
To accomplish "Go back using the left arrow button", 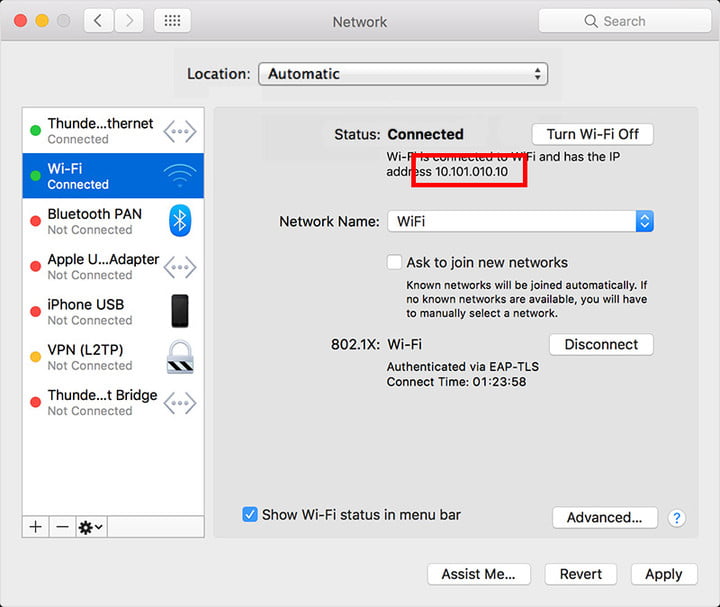I will [97, 21].
